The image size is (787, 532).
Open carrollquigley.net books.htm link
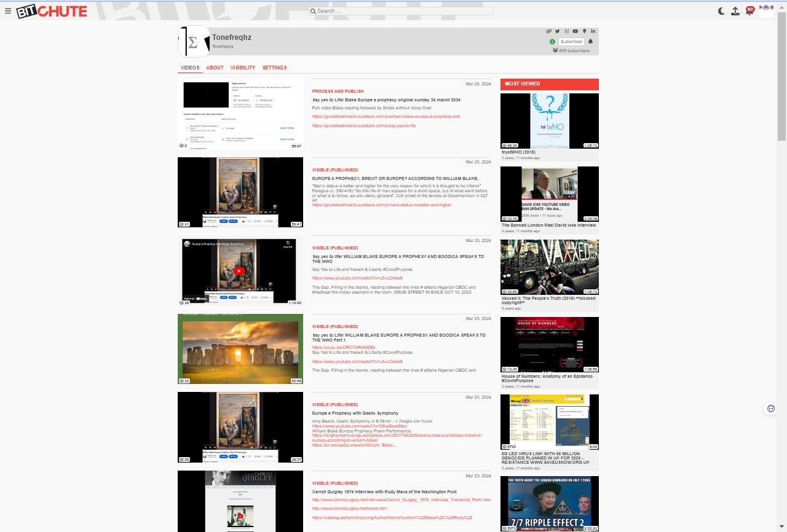tap(349, 508)
